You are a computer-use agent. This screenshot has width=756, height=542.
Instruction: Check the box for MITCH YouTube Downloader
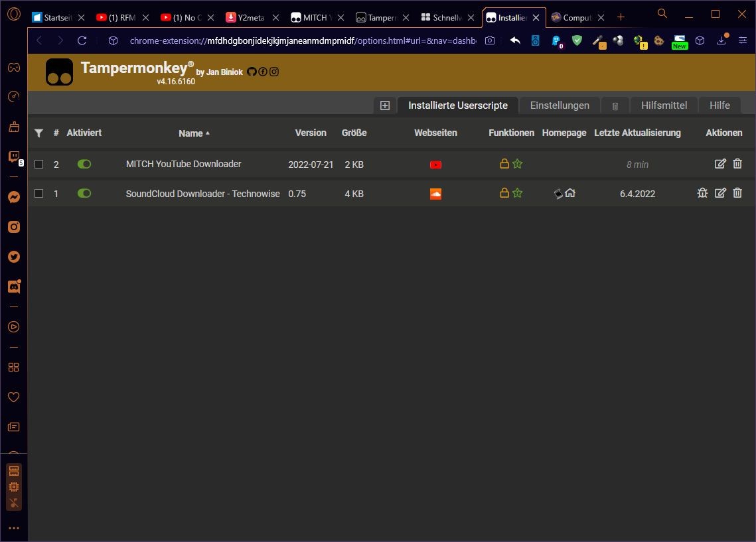[x=39, y=165]
